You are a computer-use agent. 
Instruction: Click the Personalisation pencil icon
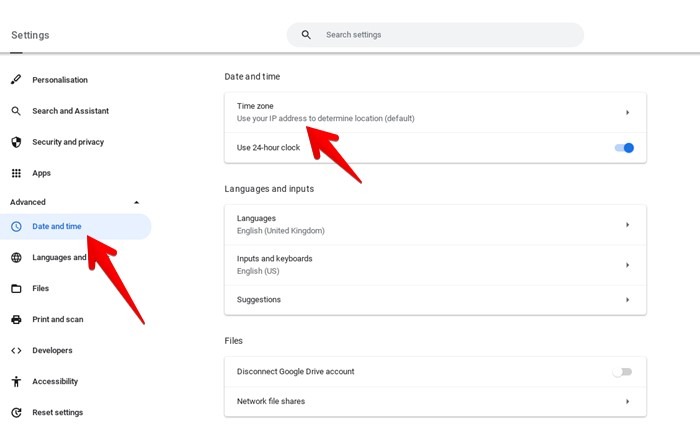click(16, 80)
